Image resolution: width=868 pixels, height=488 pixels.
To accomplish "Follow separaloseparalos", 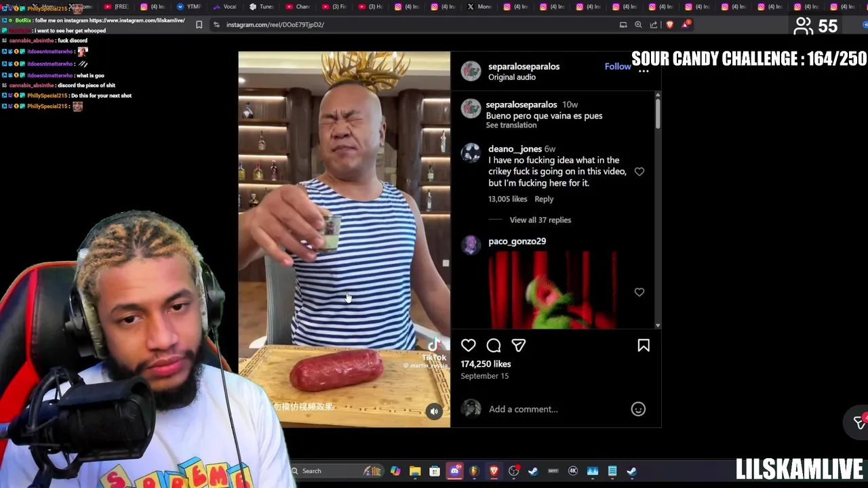I will [x=618, y=66].
